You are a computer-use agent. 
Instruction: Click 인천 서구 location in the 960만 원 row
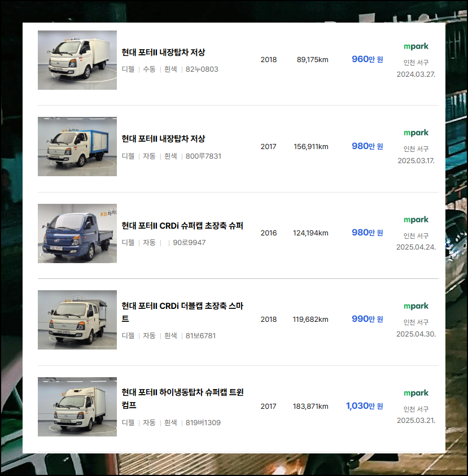coord(416,63)
